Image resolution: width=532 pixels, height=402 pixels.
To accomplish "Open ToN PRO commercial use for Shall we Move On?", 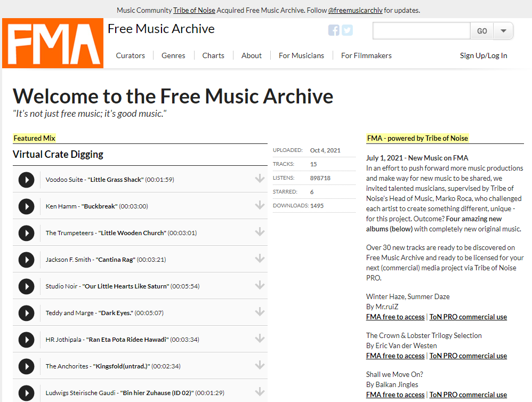I will (468, 395).
